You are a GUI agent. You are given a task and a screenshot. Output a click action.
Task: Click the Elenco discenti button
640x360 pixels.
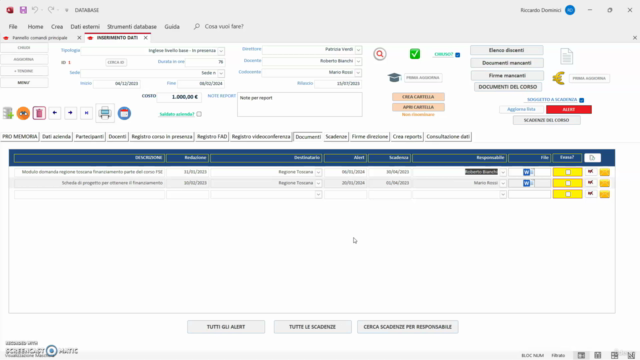click(x=507, y=50)
